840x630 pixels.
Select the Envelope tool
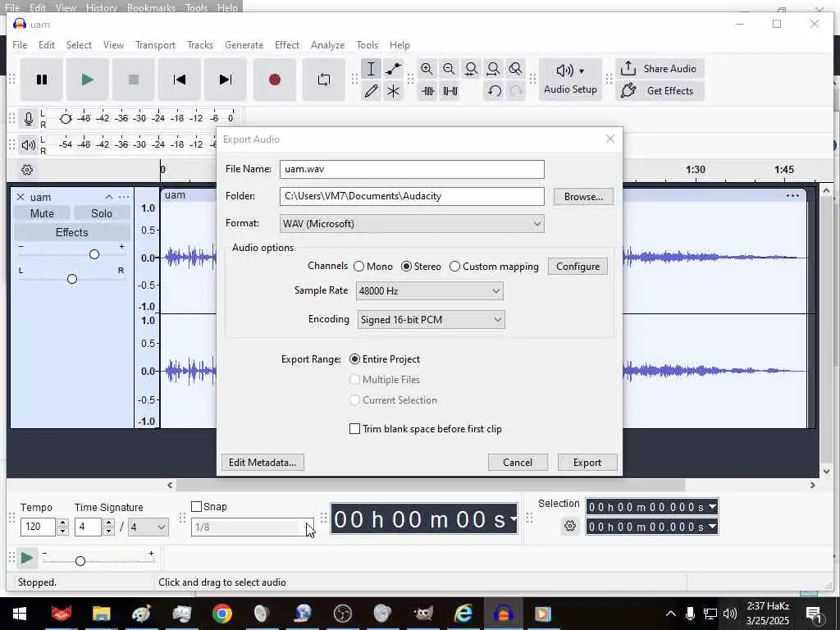point(393,69)
